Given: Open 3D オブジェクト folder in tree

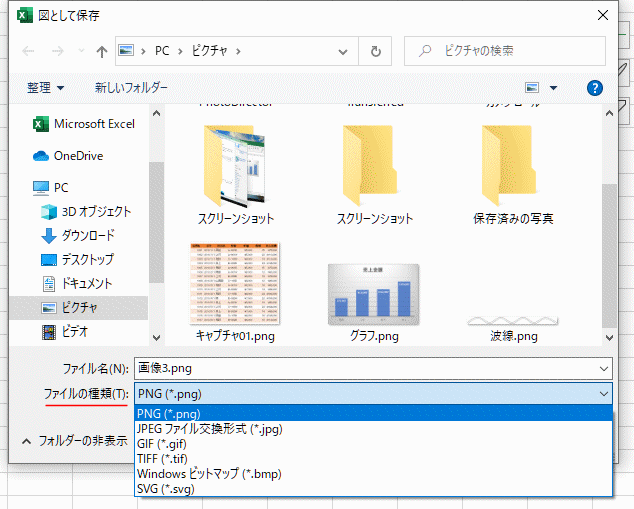Looking at the screenshot, I should pyautogui.click(x=86, y=211).
